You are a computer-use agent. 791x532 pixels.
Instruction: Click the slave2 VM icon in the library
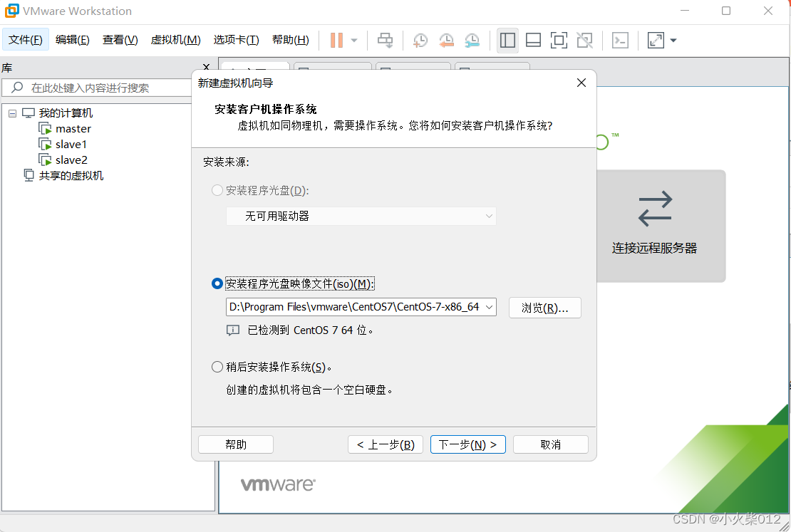[x=46, y=160]
